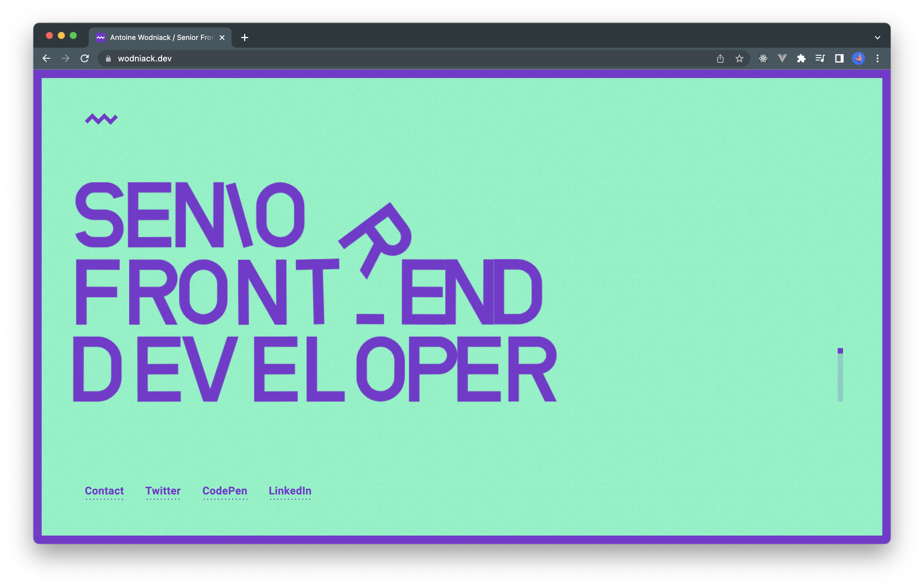This screenshot has height=588, width=924.
Task: Open the LinkedIn link
Action: [290, 491]
